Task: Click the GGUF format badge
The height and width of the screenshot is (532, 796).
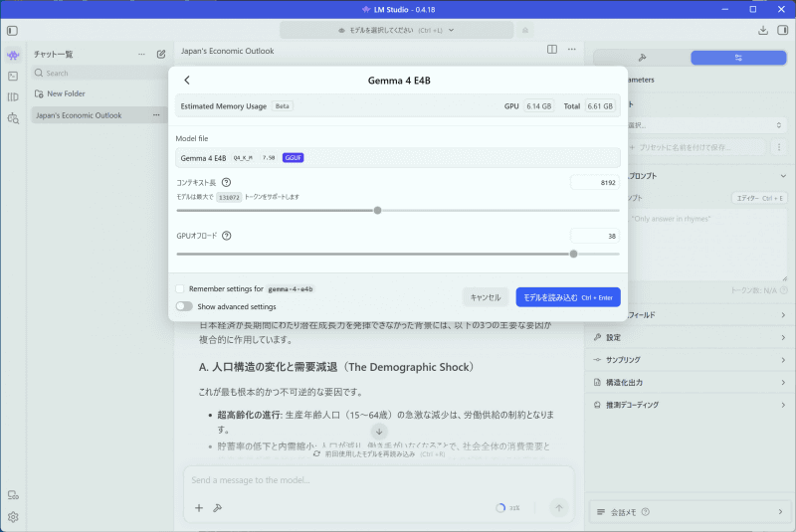Action: click(293, 158)
